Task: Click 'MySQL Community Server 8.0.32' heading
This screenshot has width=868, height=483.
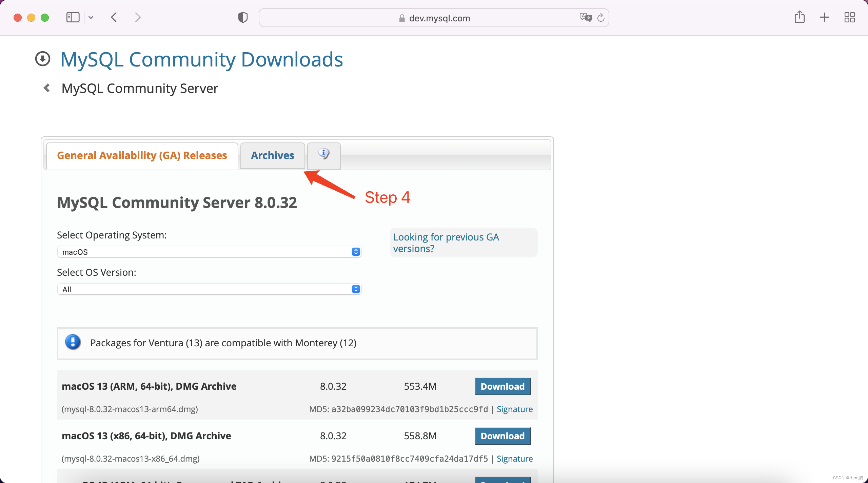Action: pos(177,203)
